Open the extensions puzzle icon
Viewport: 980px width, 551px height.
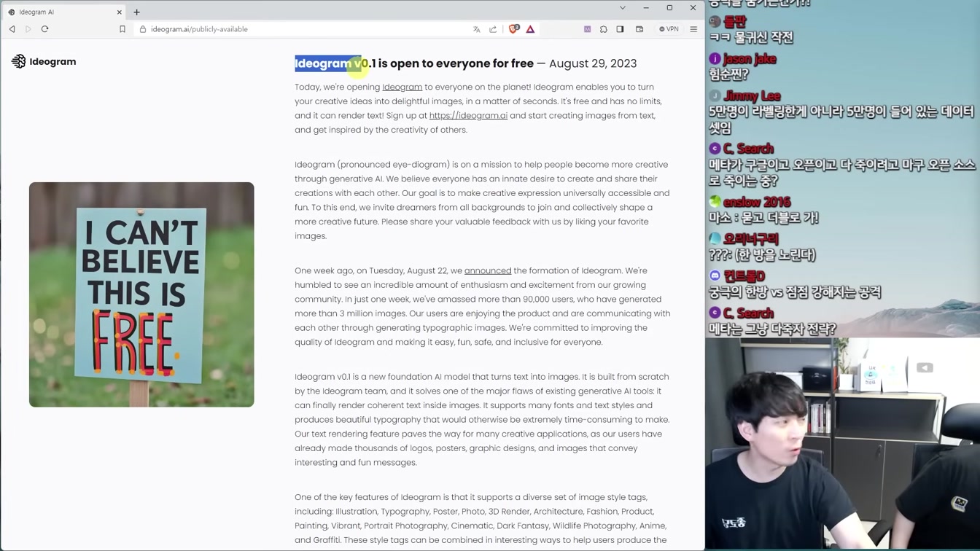[x=604, y=29]
